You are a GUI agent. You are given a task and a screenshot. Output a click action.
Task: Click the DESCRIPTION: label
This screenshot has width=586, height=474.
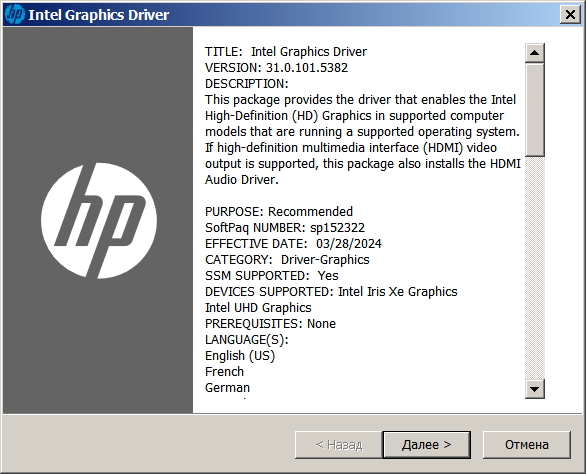tap(247, 84)
